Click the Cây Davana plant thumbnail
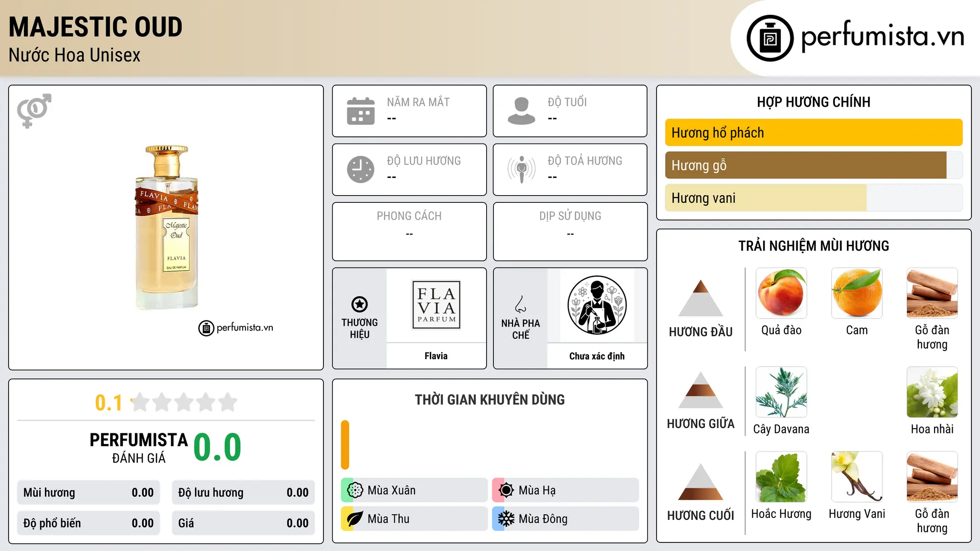The width and height of the screenshot is (980, 551). (781, 392)
